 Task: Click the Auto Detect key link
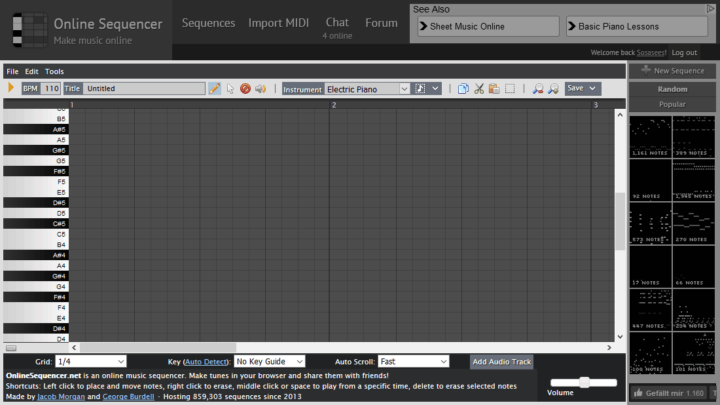(207, 361)
